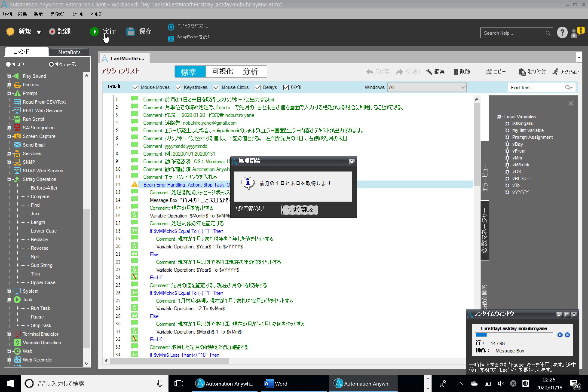
Task: Open the help question mark icon
Action: (x=562, y=33)
